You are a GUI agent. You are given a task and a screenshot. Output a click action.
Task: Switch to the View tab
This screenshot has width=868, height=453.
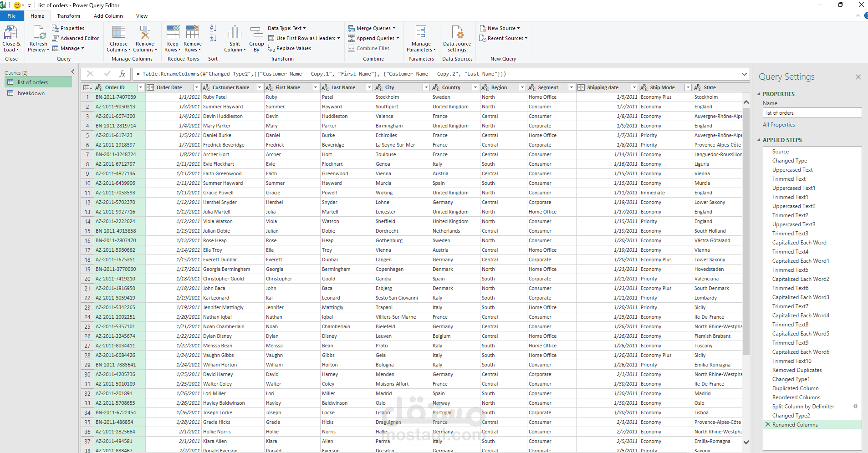coord(142,16)
